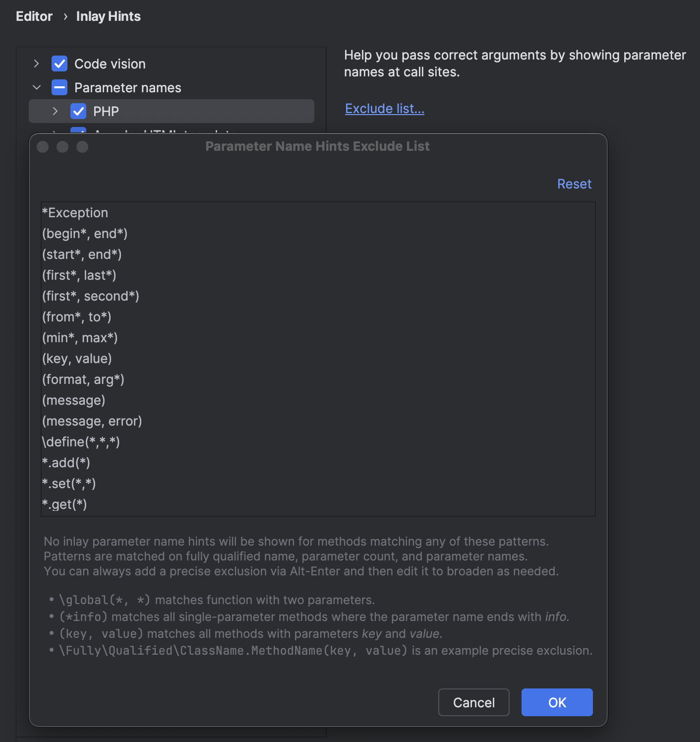Screen dimensions: 700x742
Task: Navigate to the Editor breadcrumb
Action: click(x=34, y=16)
